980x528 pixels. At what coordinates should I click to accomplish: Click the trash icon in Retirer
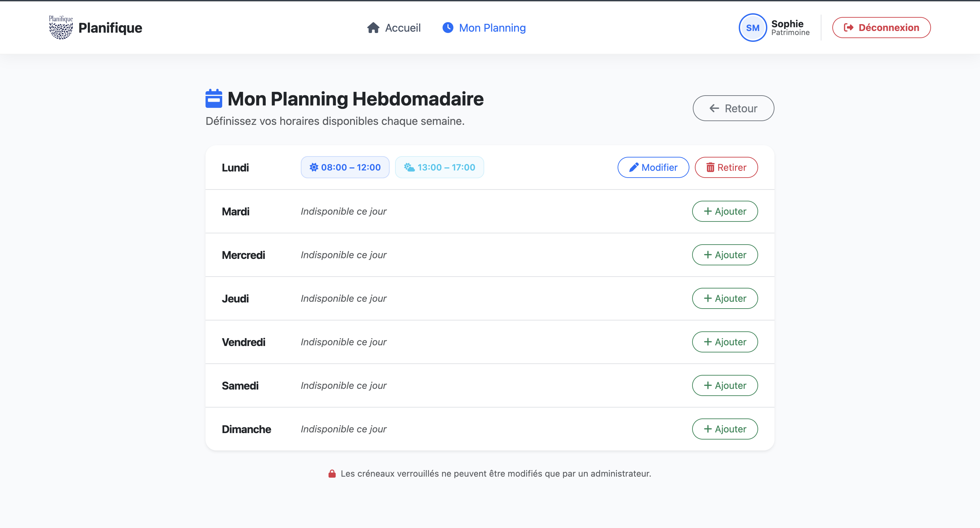point(710,167)
